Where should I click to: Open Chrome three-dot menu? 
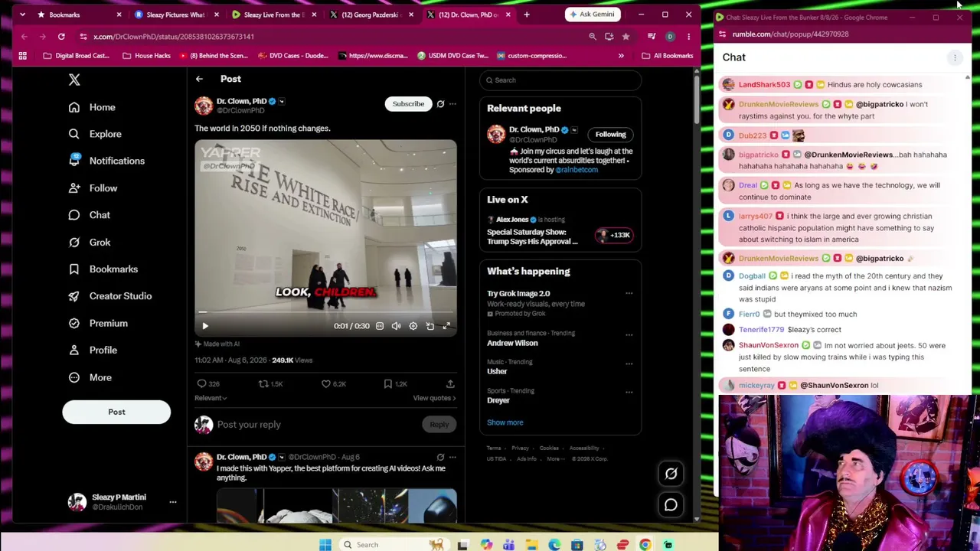[x=688, y=36]
